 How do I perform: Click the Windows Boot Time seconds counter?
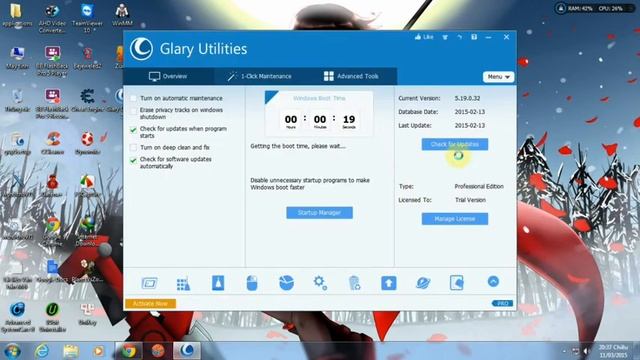pyautogui.click(x=349, y=120)
